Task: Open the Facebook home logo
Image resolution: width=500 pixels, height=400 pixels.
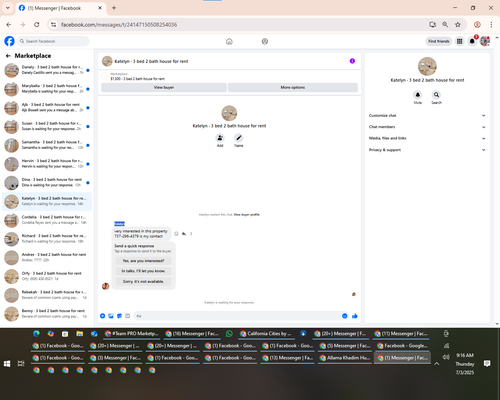Action: coord(9,41)
